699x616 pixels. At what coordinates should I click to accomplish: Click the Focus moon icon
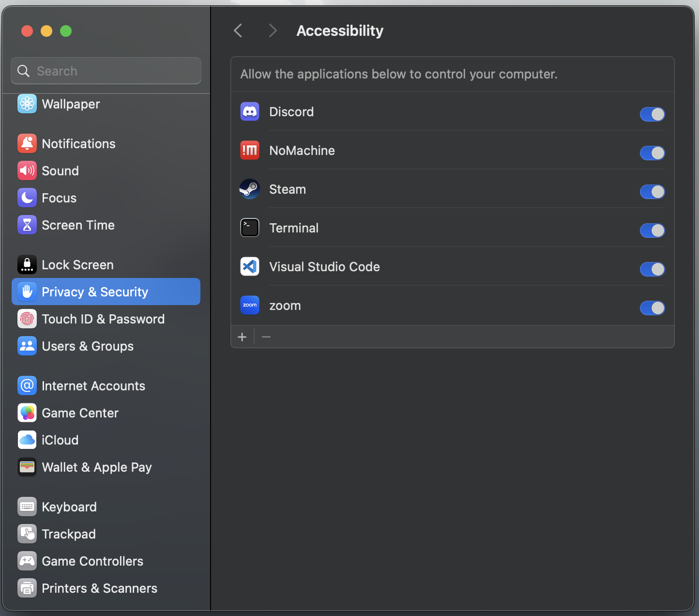(27, 198)
